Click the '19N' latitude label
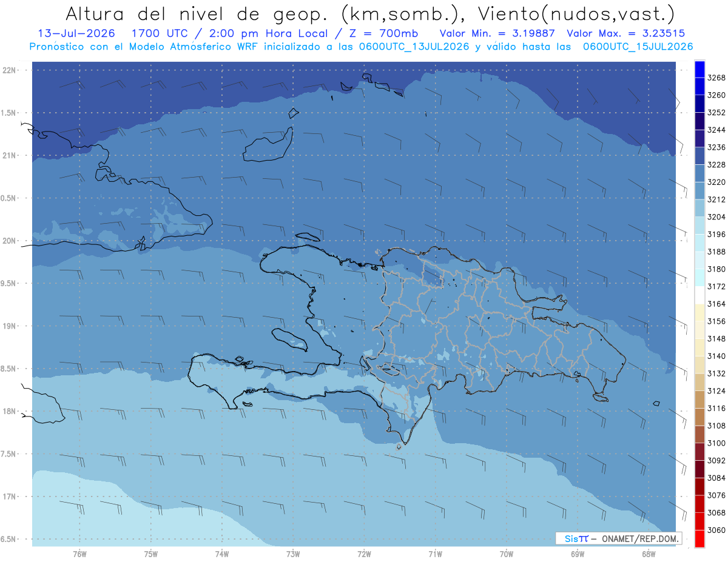This screenshot has height=562, width=728. (10, 326)
